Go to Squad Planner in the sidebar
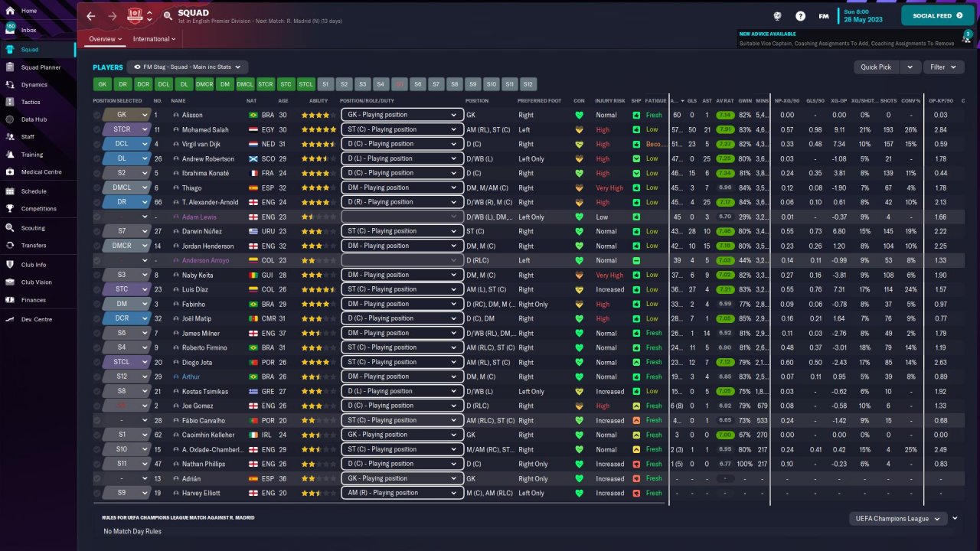Viewport: 980px width, 551px height. (41, 67)
